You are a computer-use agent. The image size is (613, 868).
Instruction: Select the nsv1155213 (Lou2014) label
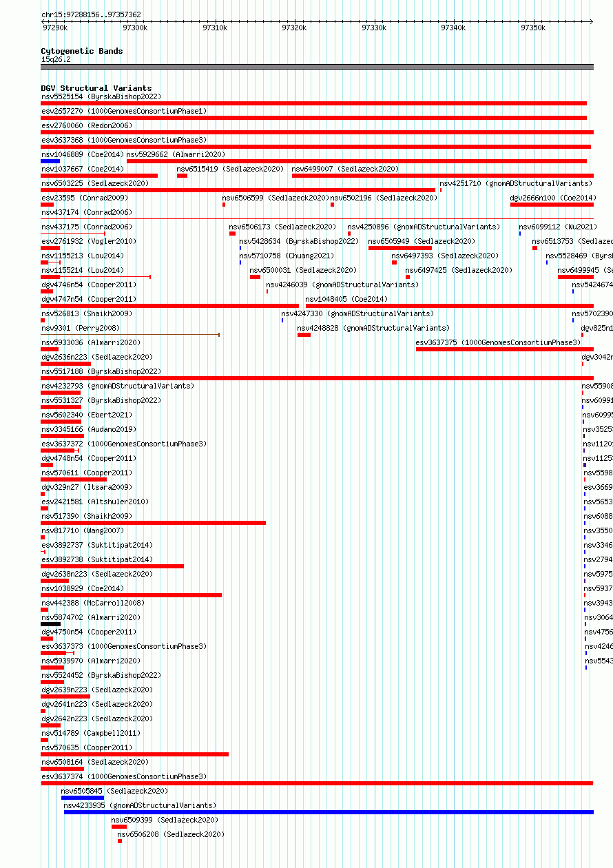(83, 256)
